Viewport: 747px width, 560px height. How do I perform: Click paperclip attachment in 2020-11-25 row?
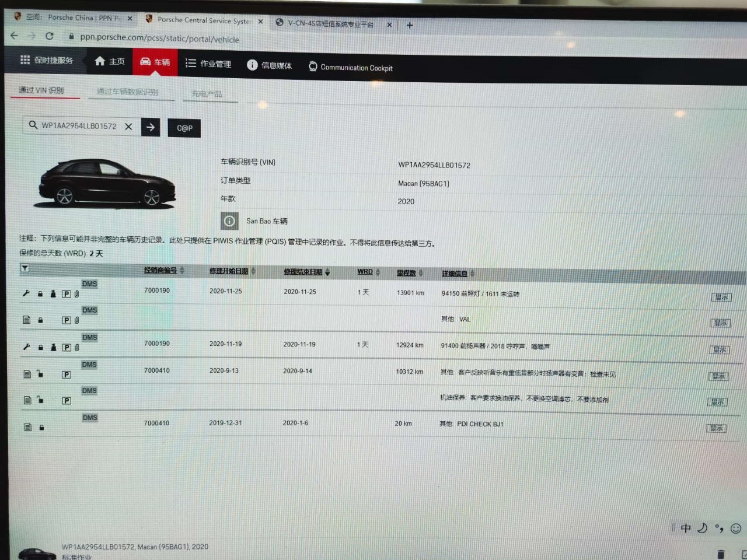[x=76, y=294]
